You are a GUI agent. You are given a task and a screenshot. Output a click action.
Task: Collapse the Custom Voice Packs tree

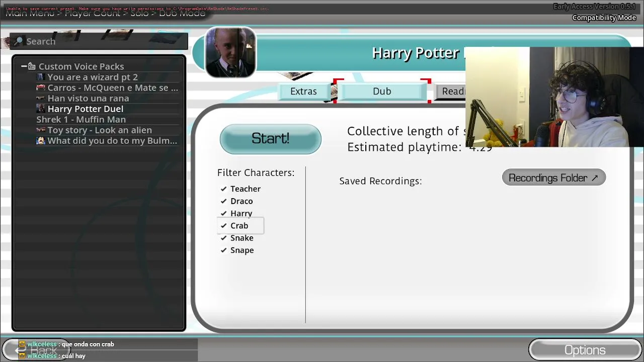point(24,66)
